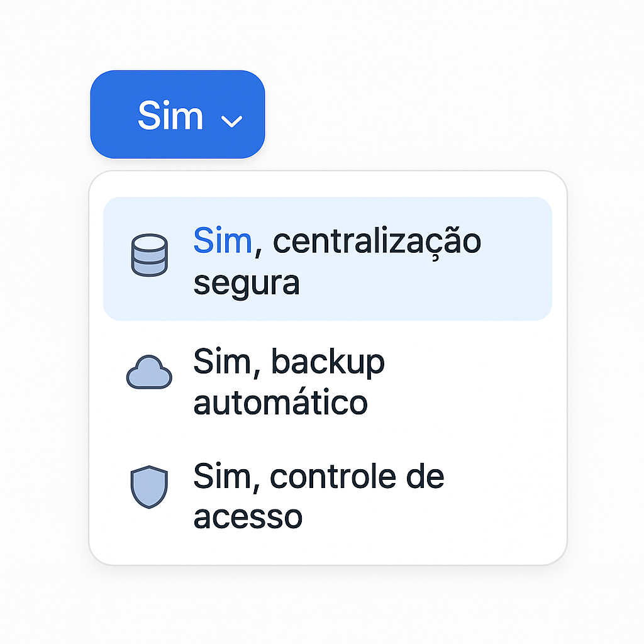
Task: Click the word "segura" in highlighted option
Action: click(247, 284)
